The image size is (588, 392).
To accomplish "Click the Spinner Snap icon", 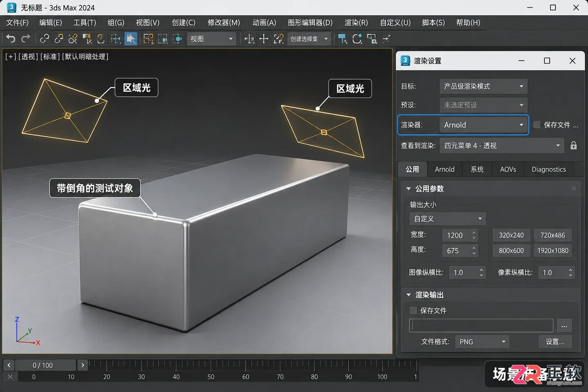I will [x=386, y=39].
